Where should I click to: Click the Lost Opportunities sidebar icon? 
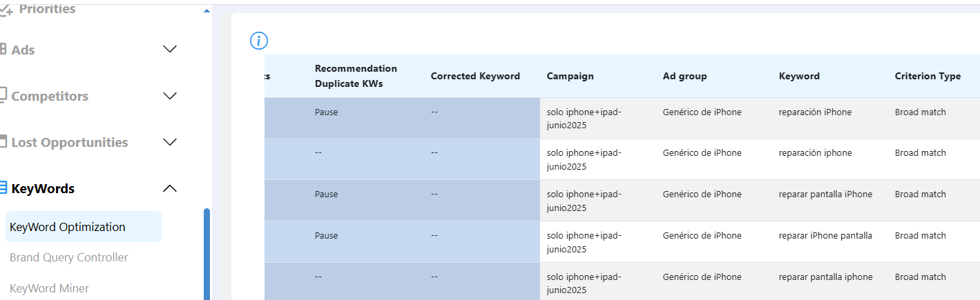pyautogui.click(x=3, y=142)
